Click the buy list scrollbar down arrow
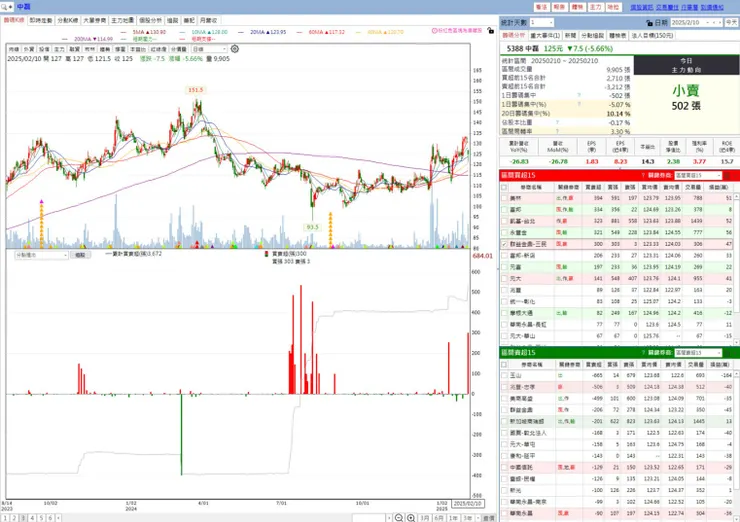Image resolution: width=740 pixels, height=522 pixels. point(736,342)
